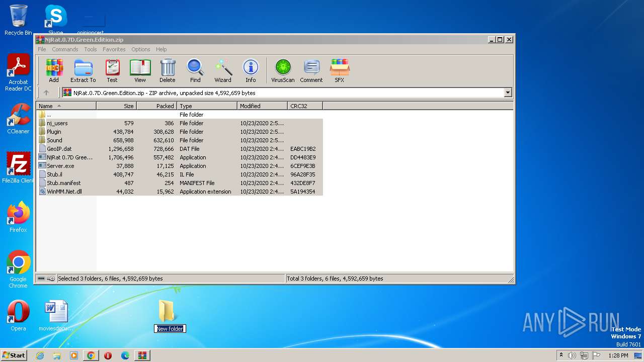Image resolution: width=644 pixels, height=362 pixels.
Task: Open the Tools menu
Action: tap(91, 49)
